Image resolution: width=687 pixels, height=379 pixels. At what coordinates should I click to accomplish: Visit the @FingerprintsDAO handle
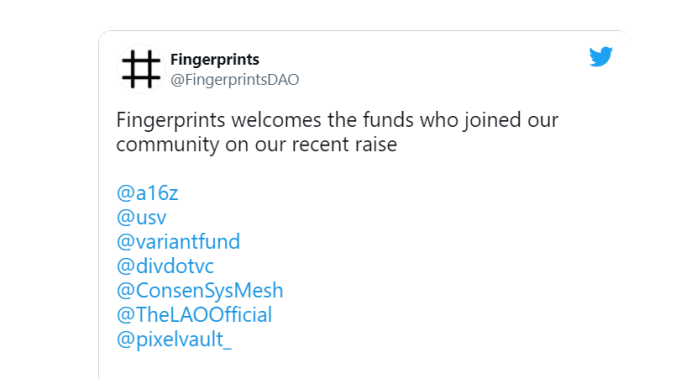coord(234,80)
